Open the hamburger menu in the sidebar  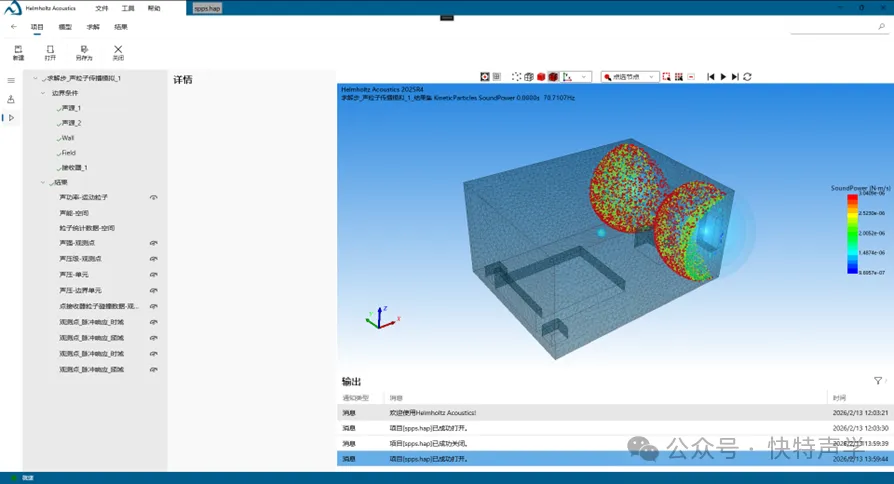[11, 80]
